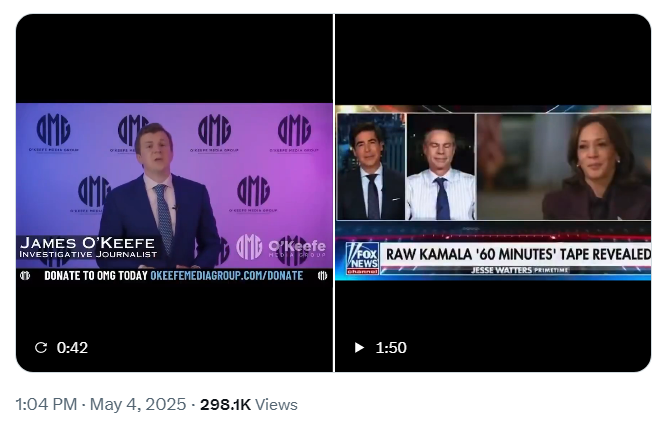Click the RAW KAMALA '60 MINUTES' headline banner
665x421 pixels.
tap(518, 254)
